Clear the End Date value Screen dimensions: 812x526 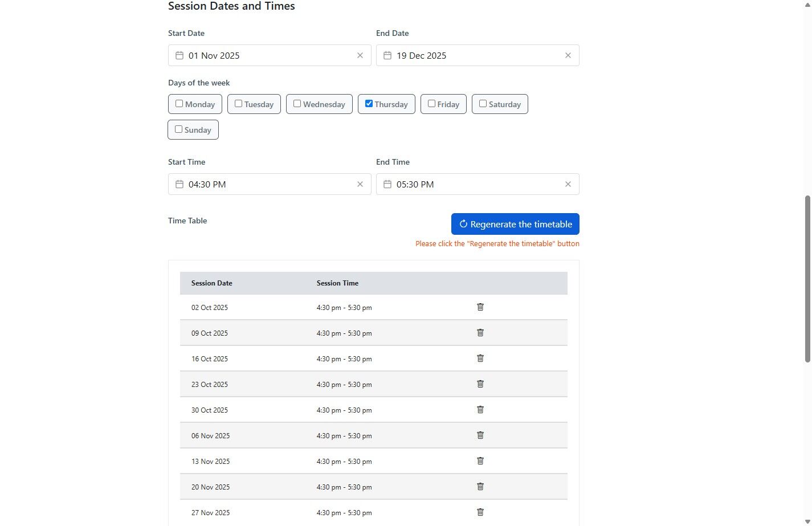click(568, 55)
